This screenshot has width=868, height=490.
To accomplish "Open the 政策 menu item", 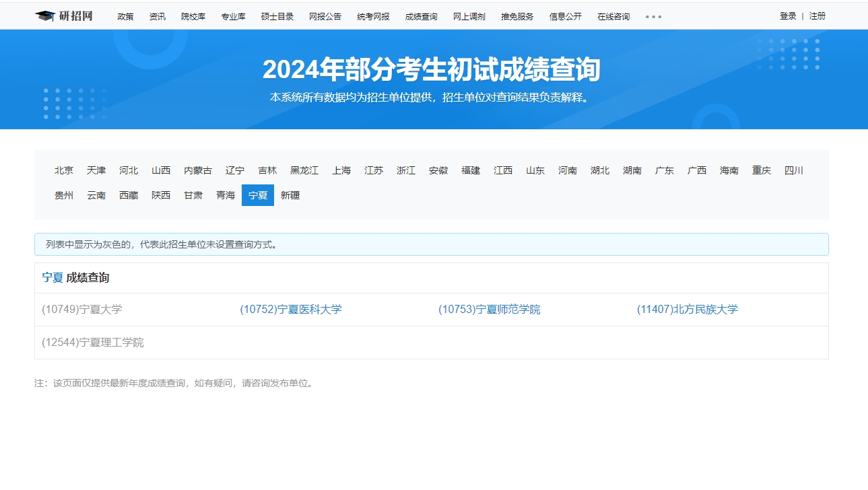I will tap(125, 17).
